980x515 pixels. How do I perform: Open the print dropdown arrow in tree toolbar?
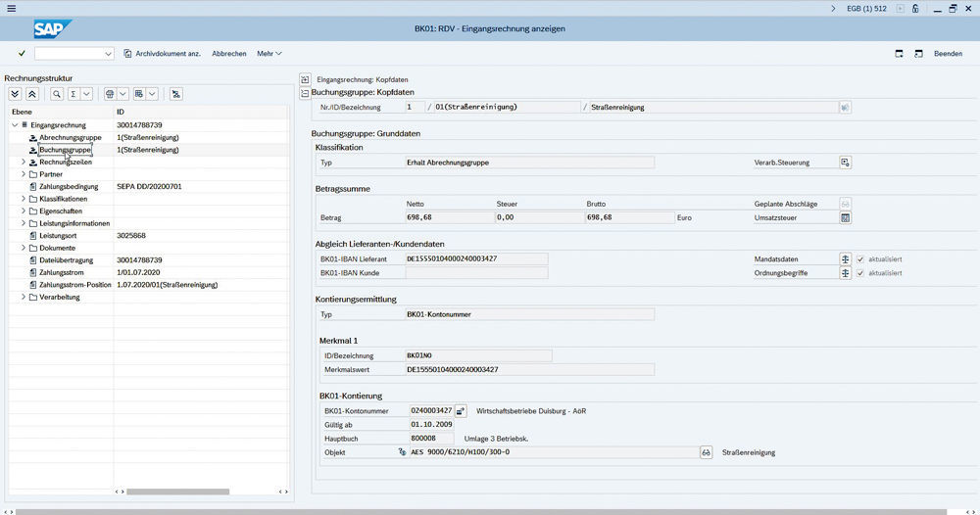coord(123,94)
